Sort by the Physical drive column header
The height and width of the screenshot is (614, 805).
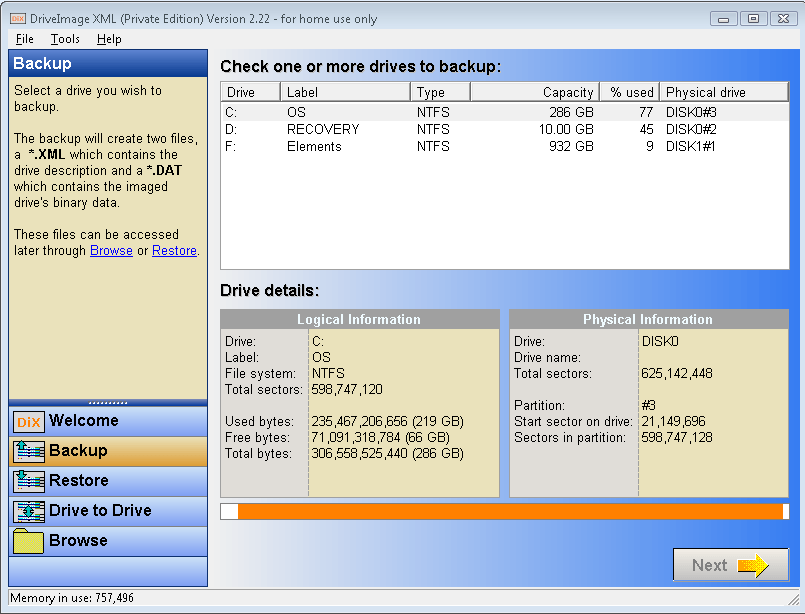coord(724,92)
